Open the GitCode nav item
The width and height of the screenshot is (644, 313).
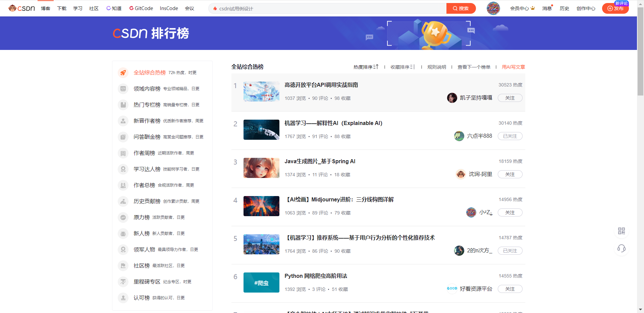(141, 8)
